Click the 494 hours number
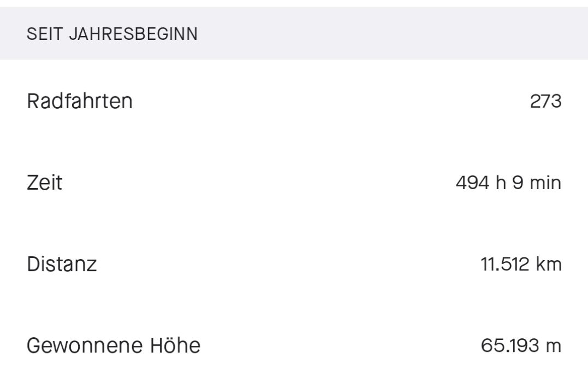588x370 pixels. [x=473, y=183]
